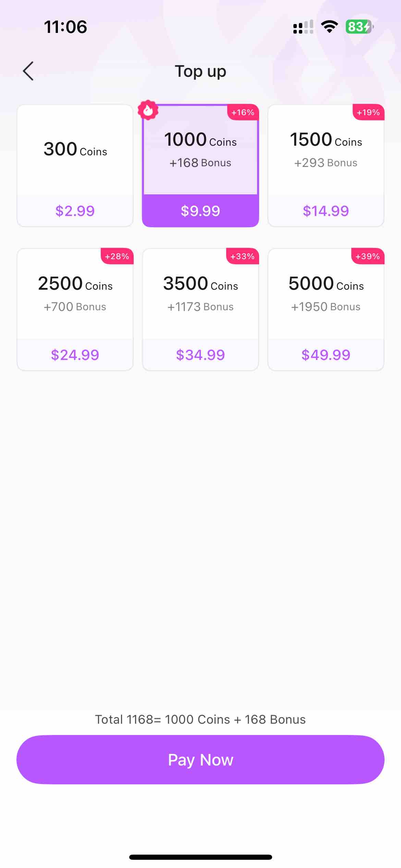Select the 1500 Coins package
This screenshot has width=401, height=868.
[326, 166]
